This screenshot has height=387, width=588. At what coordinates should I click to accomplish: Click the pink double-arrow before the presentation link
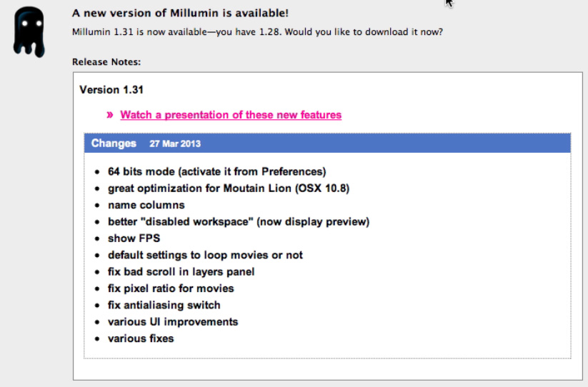(x=110, y=115)
